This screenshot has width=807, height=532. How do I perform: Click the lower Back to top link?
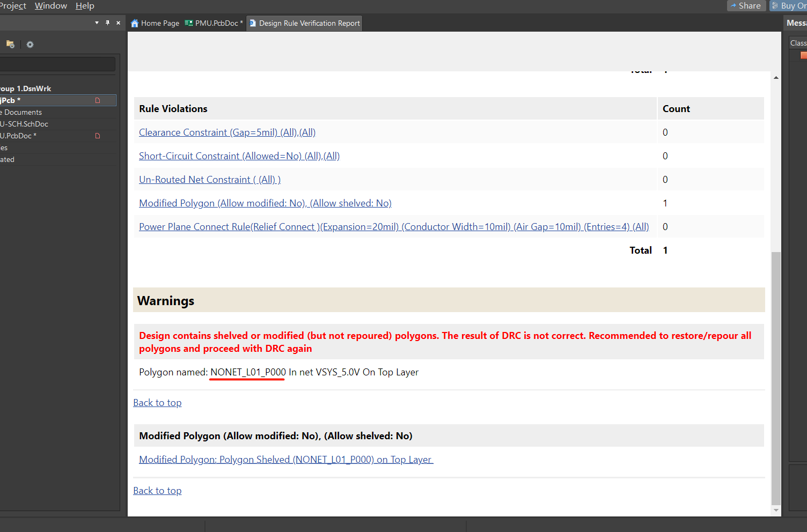pos(157,491)
